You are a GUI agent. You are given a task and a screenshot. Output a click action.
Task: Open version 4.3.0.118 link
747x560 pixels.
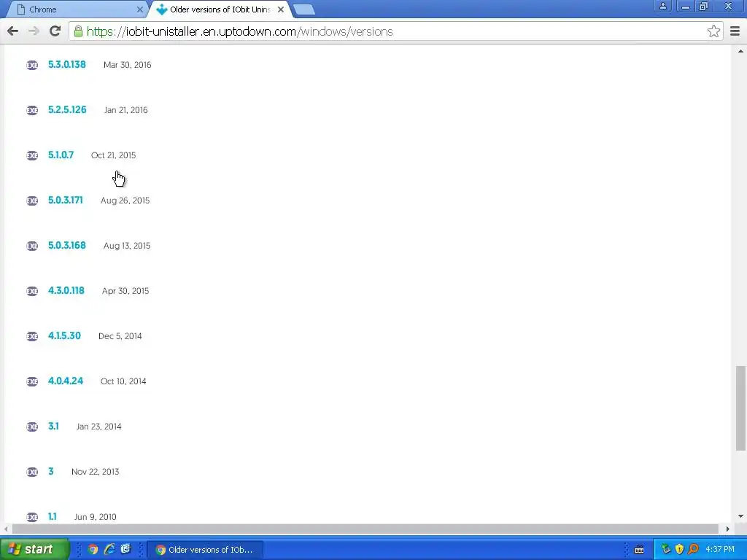[66, 290]
